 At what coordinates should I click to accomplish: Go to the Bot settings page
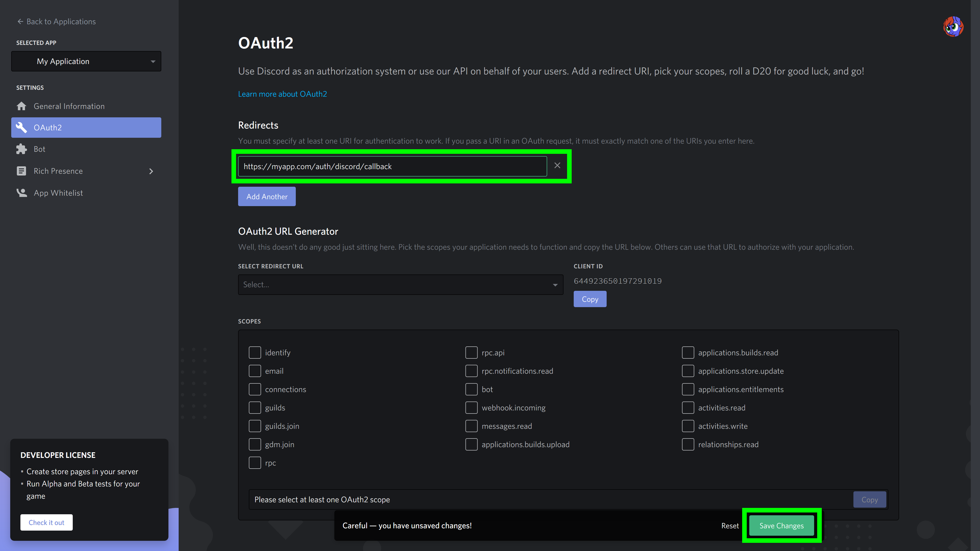point(40,149)
